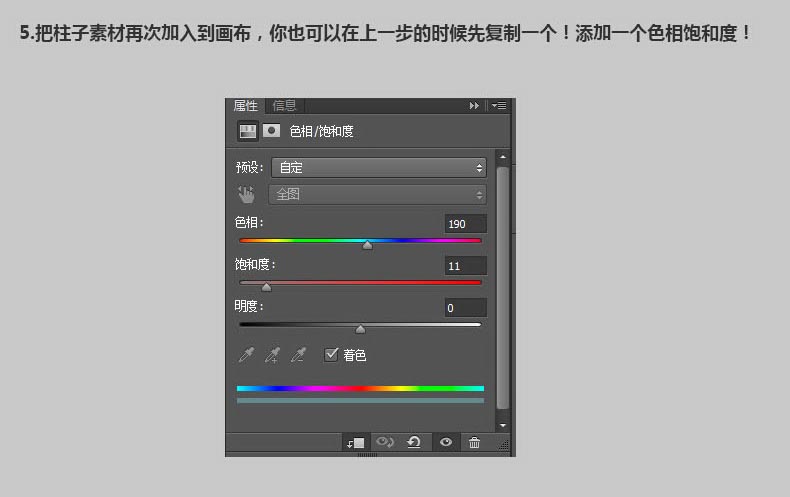790x497 pixels.
Task: Click the 色相/饱和度 panel title
Action: 321,131
